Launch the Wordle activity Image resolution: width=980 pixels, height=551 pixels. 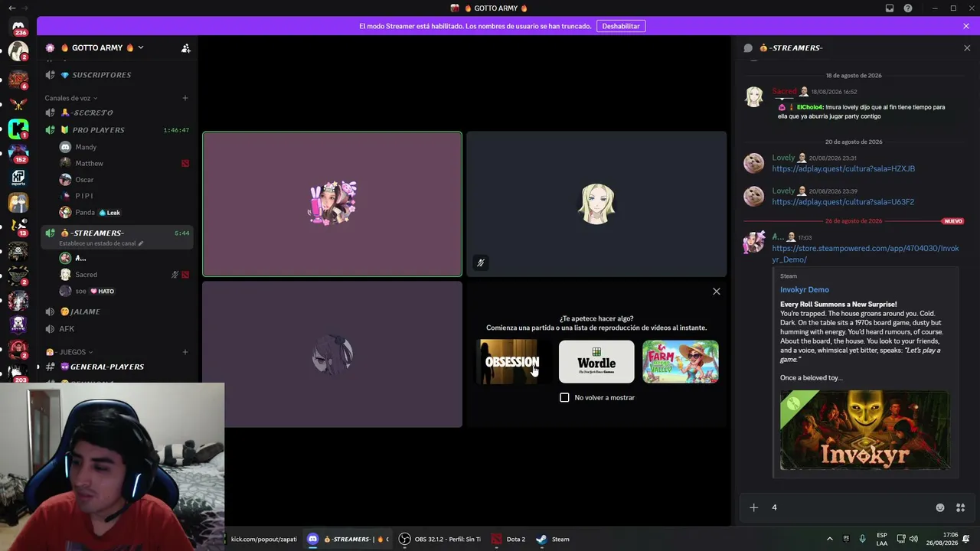point(596,362)
